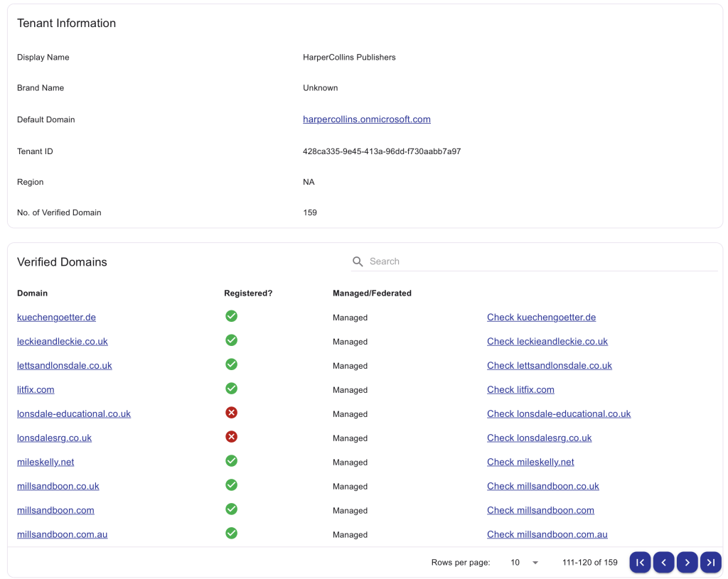The image size is (728, 579).
Task: Open the Rows per page dropdown
Action: [524, 563]
